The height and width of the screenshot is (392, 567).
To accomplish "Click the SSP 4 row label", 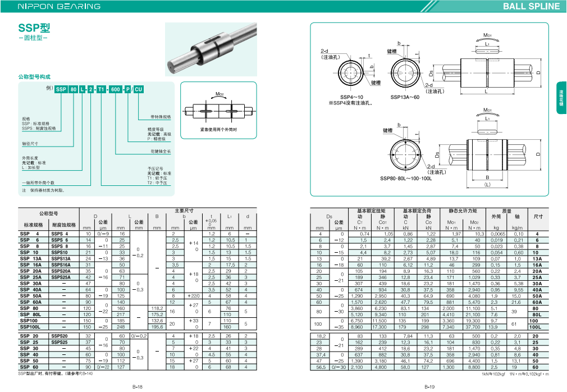I will coord(29,234).
